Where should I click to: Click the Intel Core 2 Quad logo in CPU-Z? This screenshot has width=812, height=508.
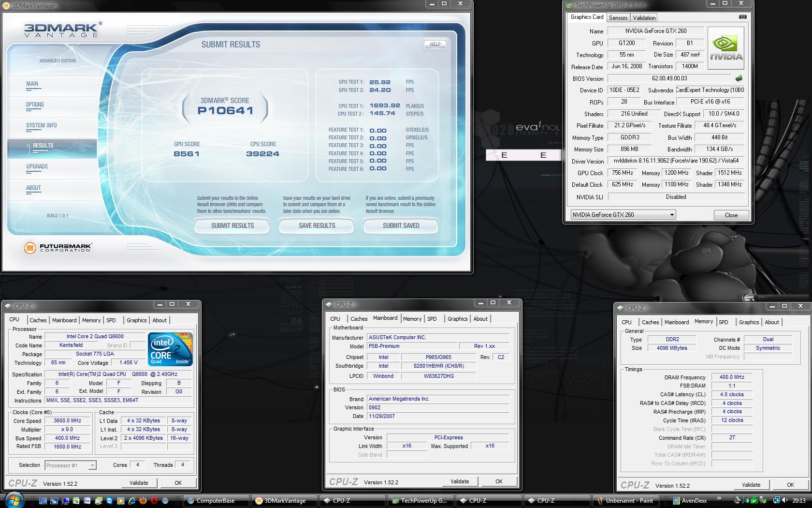[x=171, y=349]
